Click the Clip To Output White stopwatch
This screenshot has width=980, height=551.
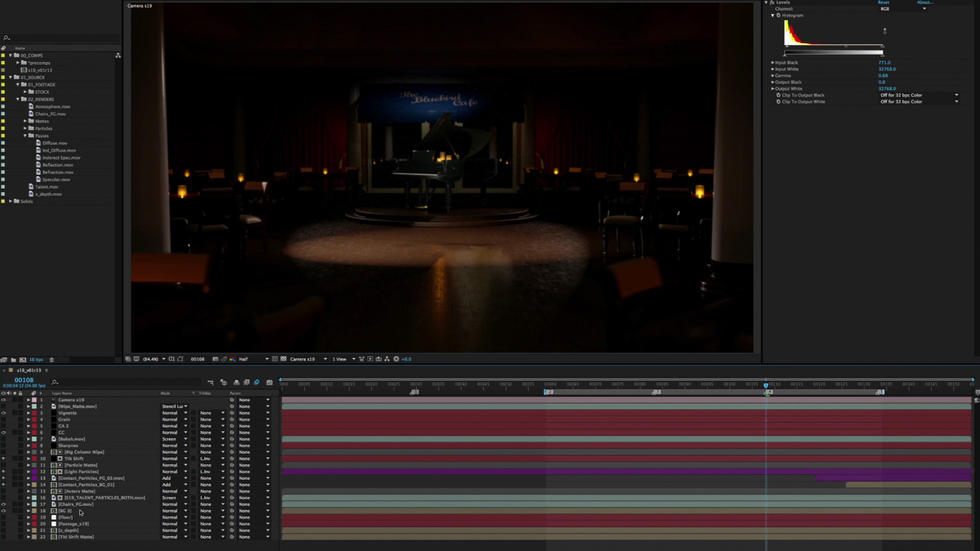(x=778, y=102)
